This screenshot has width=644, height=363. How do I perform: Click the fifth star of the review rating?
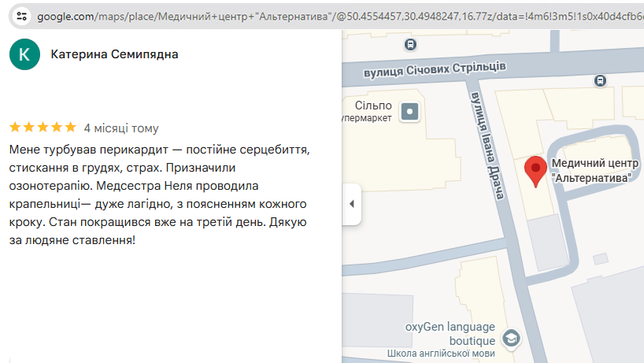[70, 128]
